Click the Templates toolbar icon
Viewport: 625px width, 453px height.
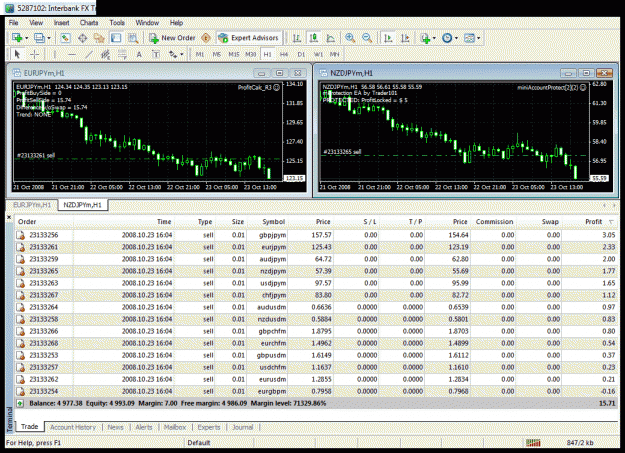(x=470, y=38)
